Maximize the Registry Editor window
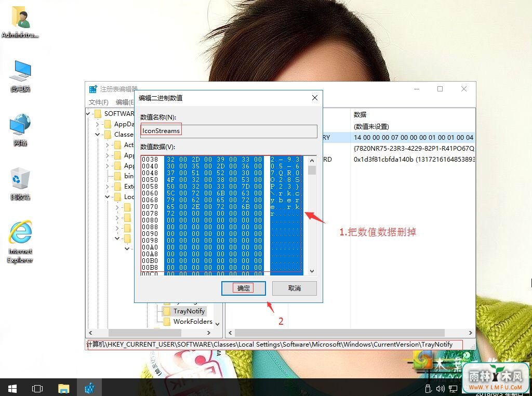 coord(440,89)
